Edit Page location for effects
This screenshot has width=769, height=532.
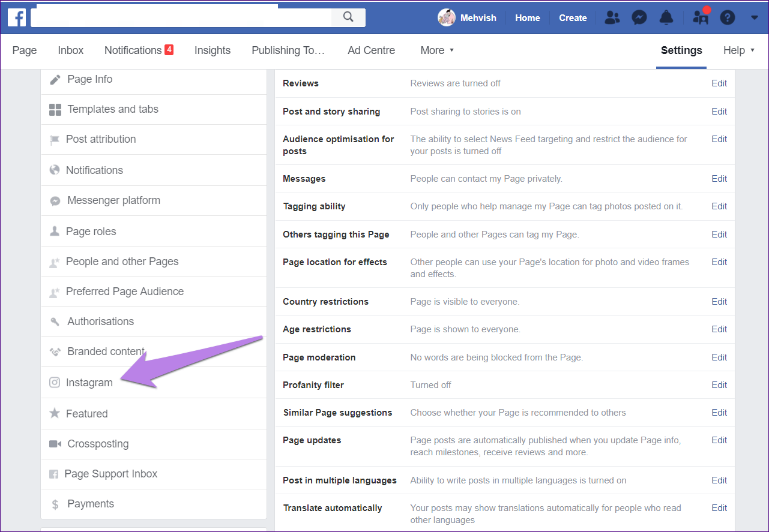[x=719, y=262]
